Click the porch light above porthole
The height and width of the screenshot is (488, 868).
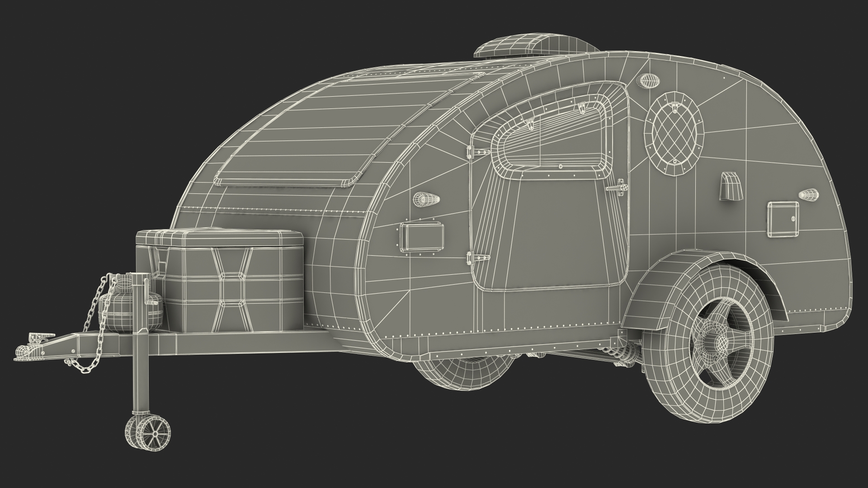[x=649, y=81]
